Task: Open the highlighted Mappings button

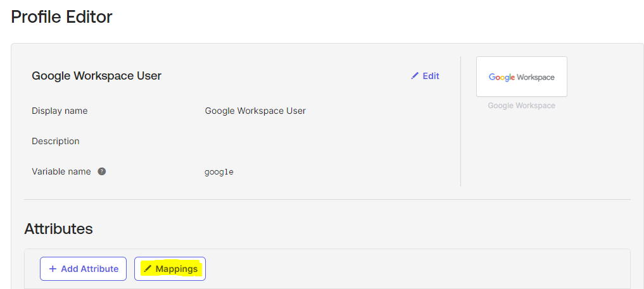Action: (x=170, y=269)
